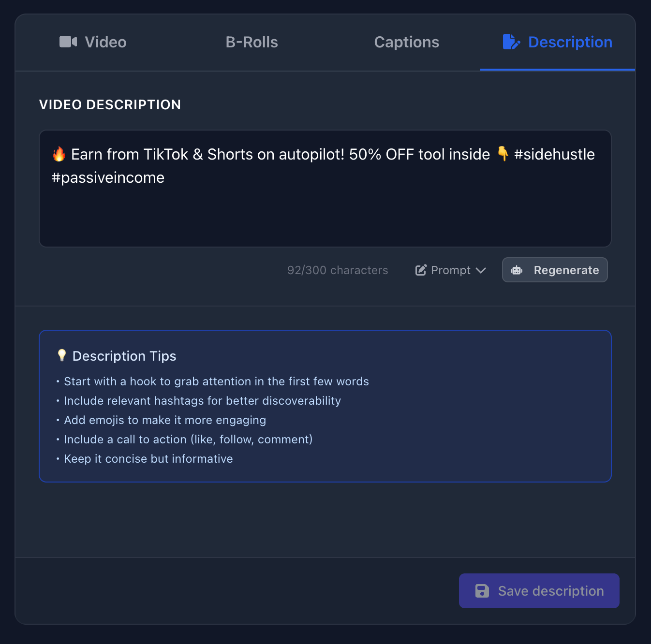This screenshot has width=651, height=644.
Task: Expand the Prompt chevron arrow
Action: click(x=481, y=270)
